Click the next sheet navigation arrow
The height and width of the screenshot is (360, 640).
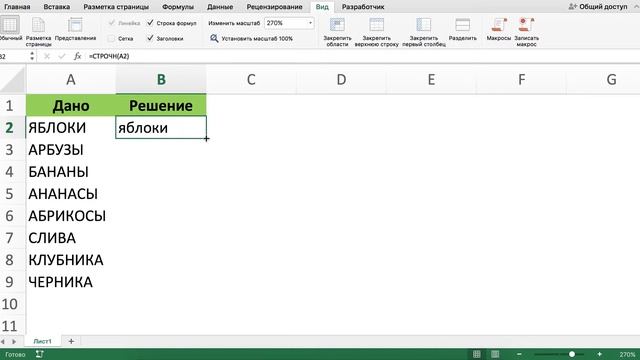click(14, 341)
